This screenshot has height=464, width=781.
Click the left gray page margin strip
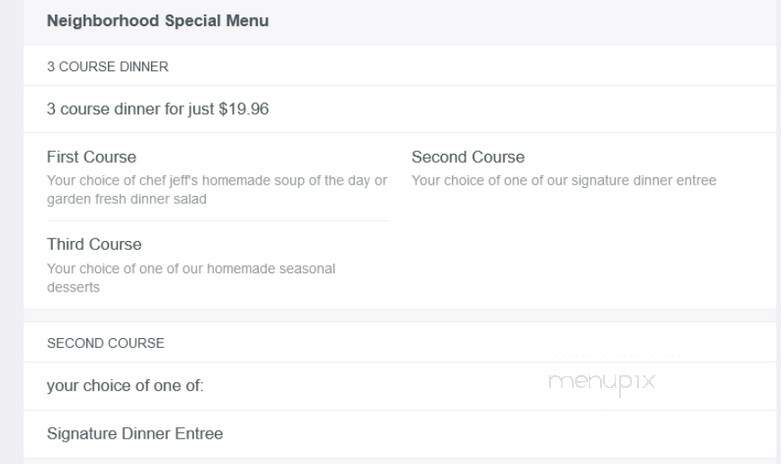click(11, 232)
